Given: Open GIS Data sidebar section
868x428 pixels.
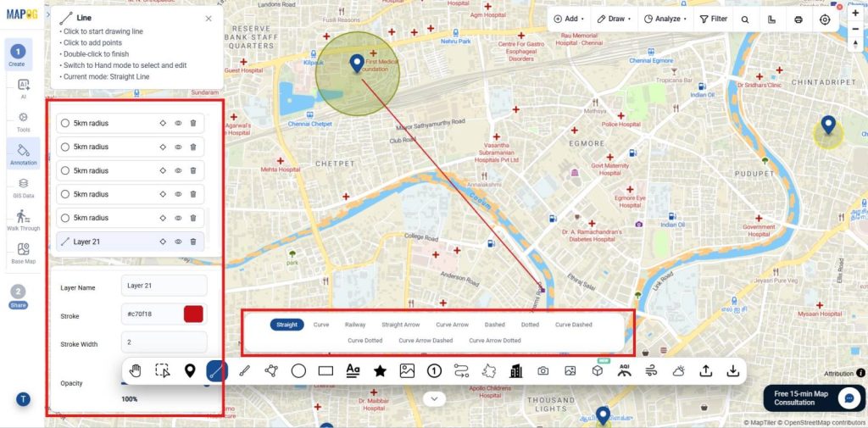Looking at the screenshot, I should pos(23,187).
